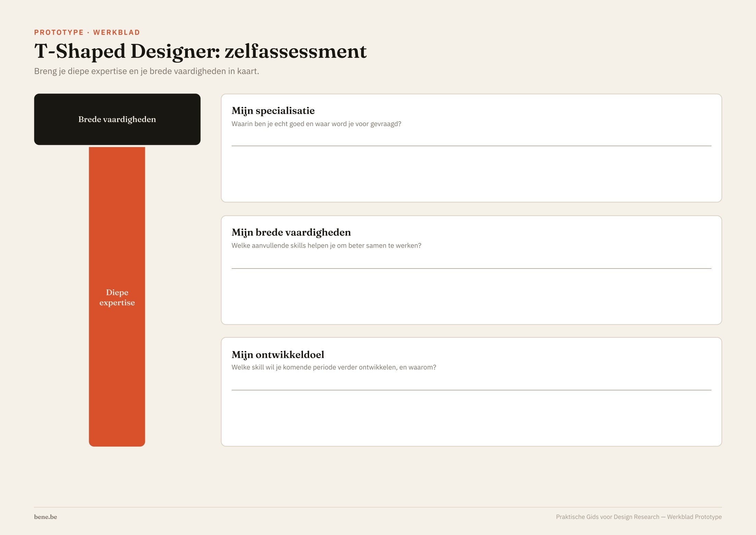Click the 'PROTOTYPE · WERKBLAD' overline label

point(87,33)
